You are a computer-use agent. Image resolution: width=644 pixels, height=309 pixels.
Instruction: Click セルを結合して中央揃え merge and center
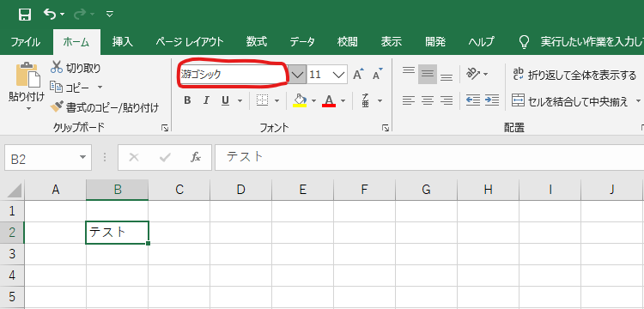pos(570,101)
